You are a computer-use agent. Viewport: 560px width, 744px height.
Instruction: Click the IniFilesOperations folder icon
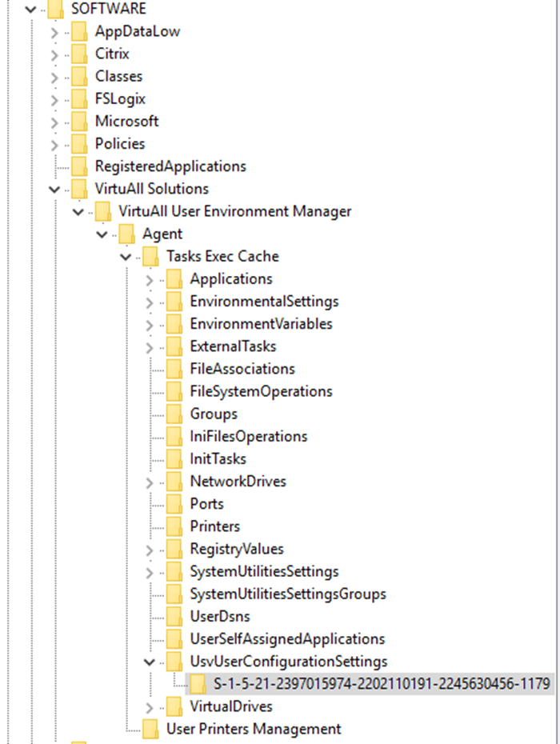point(174,437)
